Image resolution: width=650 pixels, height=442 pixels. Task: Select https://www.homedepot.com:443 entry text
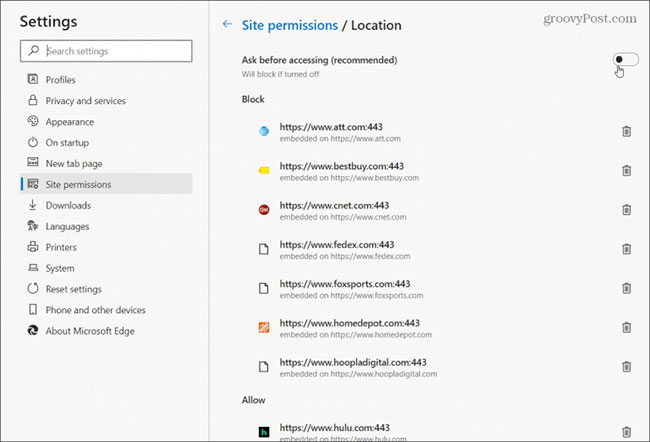pyautogui.click(x=349, y=323)
